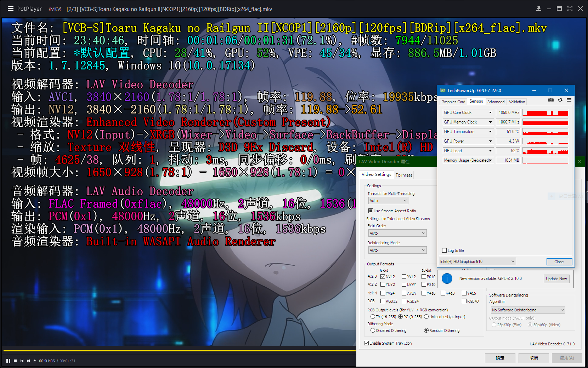Open the Deinterlacing Mode dropdown
The width and height of the screenshot is (588, 368).
click(397, 250)
